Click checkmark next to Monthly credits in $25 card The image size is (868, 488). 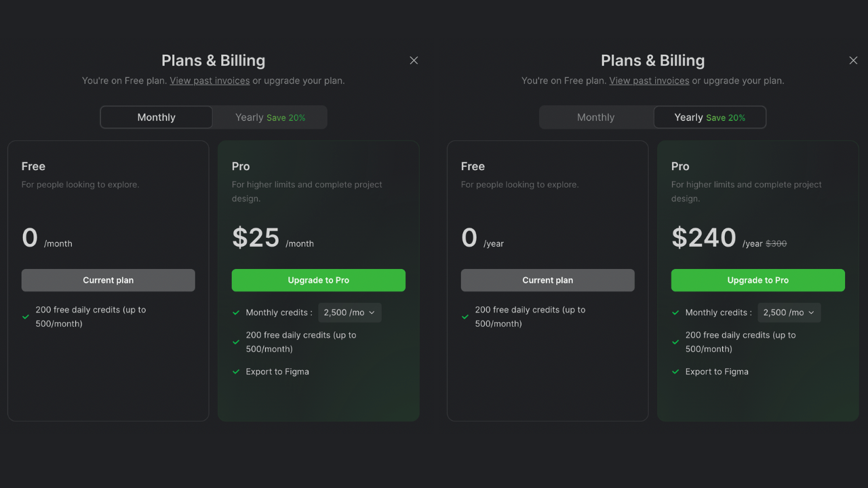click(x=236, y=312)
